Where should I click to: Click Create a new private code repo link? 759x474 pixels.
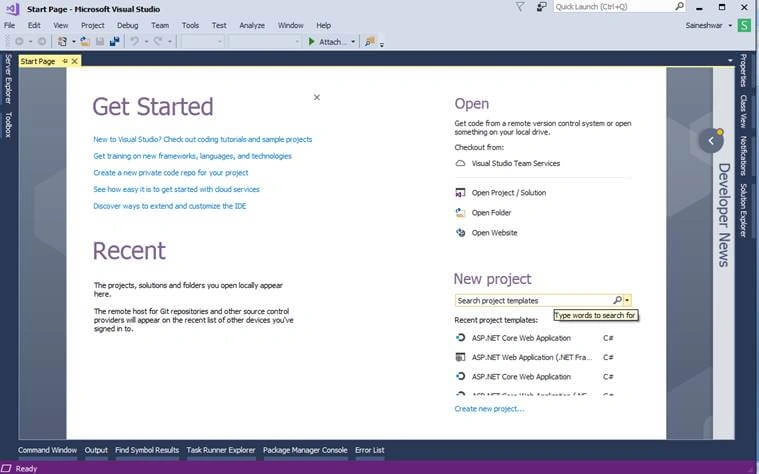pyautogui.click(x=170, y=173)
